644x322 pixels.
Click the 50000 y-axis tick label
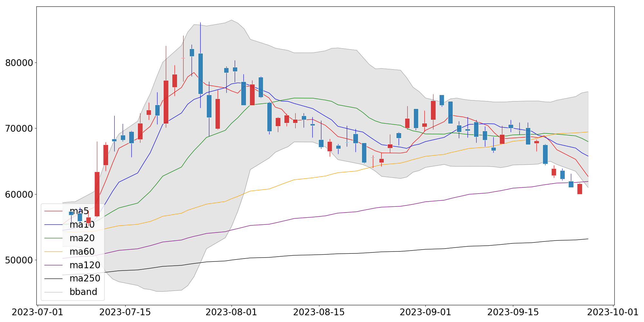(x=19, y=260)
